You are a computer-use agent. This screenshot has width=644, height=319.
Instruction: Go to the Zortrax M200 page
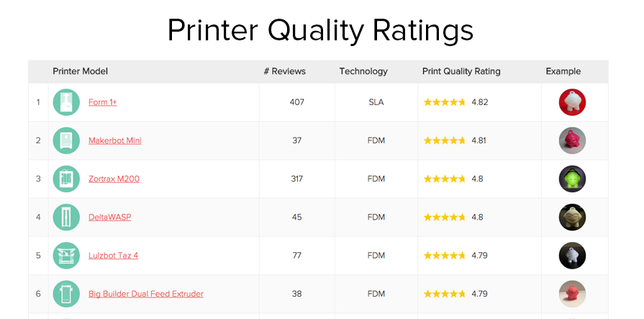pyautogui.click(x=114, y=179)
